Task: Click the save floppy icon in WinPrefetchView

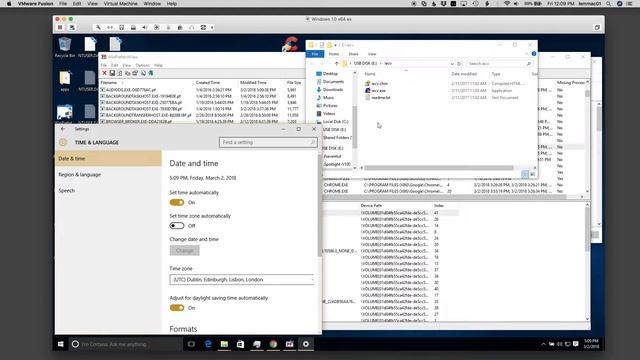Action: (x=112, y=73)
